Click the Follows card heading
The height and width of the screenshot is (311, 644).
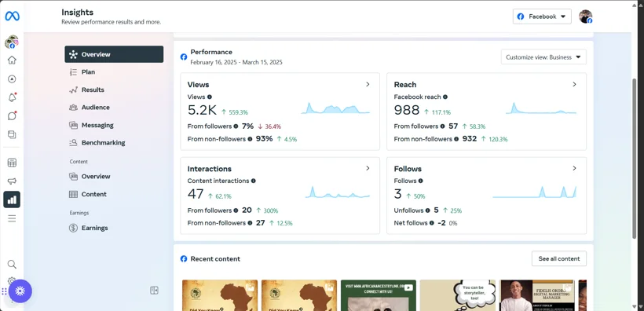pos(408,169)
